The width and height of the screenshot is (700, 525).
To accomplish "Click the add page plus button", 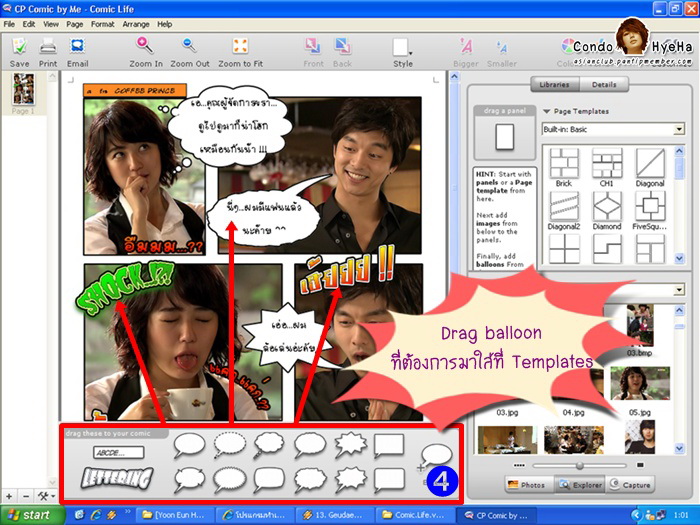I will pos(9,496).
